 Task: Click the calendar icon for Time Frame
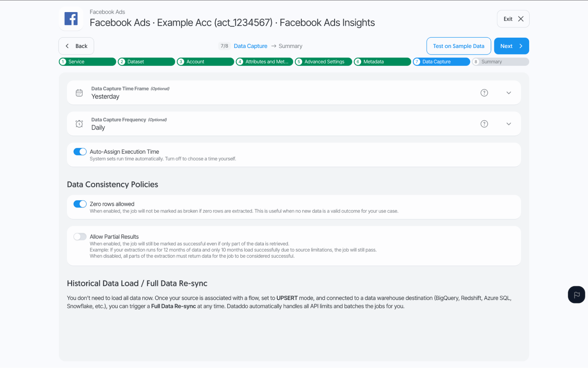(79, 93)
